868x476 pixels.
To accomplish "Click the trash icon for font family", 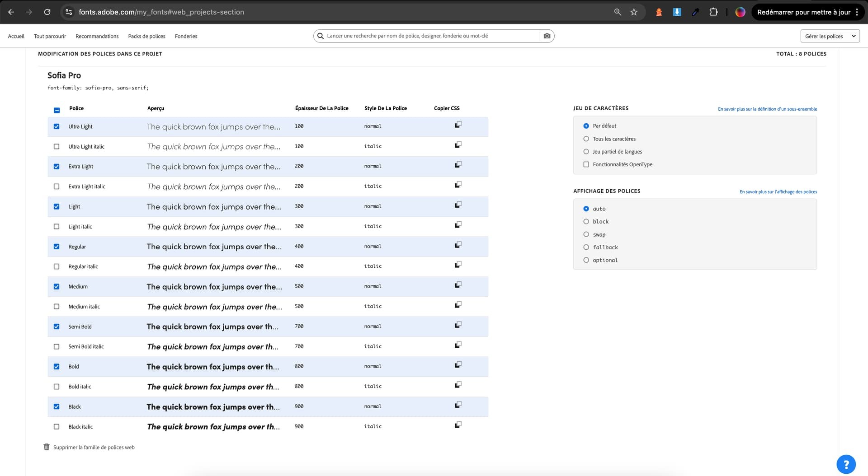I will coord(47,447).
